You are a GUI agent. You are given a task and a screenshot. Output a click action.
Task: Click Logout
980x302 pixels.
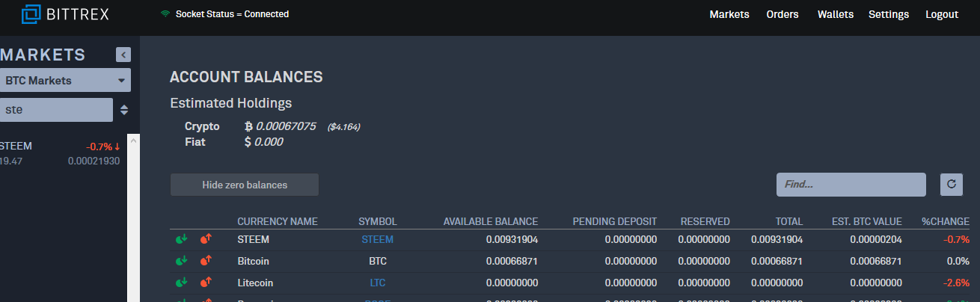point(942,14)
